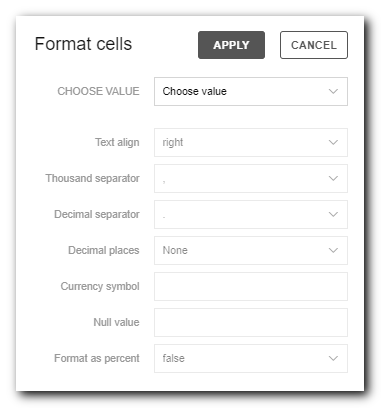This screenshot has width=381, height=408.
Task: Open the Text align dropdown showing right
Action: (x=251, y=142)
